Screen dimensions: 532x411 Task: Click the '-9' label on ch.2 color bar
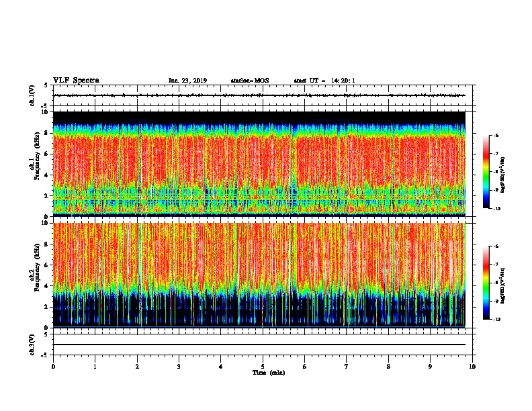click(496, 301)
